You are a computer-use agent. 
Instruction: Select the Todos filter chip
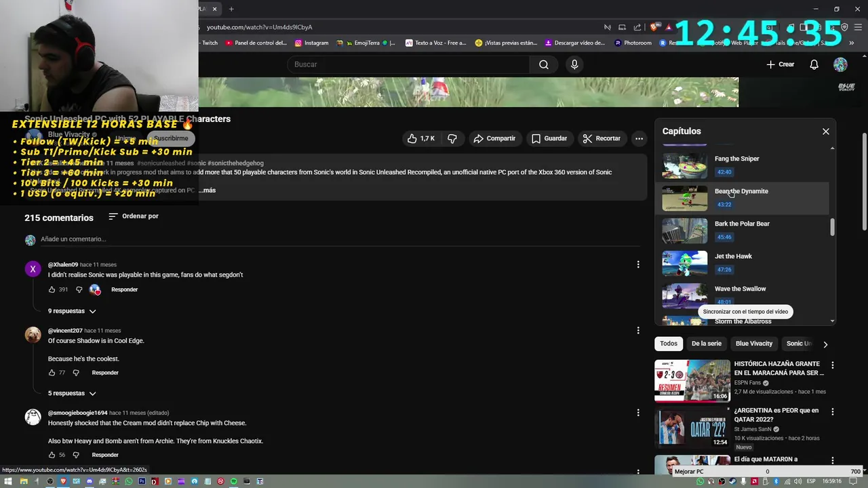pyautogui.click(x=669, y=344)
